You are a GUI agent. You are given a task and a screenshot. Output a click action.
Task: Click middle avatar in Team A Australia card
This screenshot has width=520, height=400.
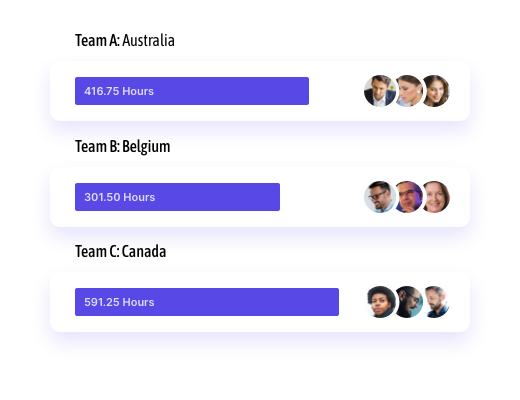[x=407, y=91]
